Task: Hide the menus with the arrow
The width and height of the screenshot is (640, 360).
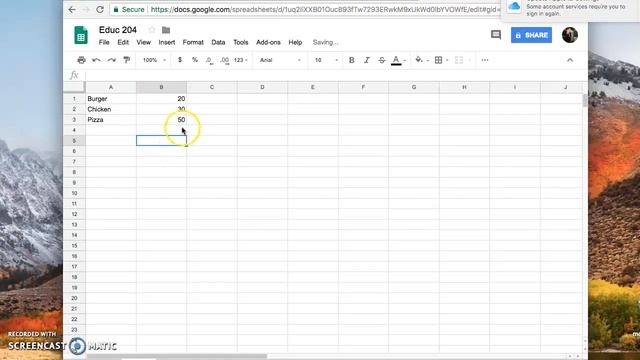Action: point(570,60)
